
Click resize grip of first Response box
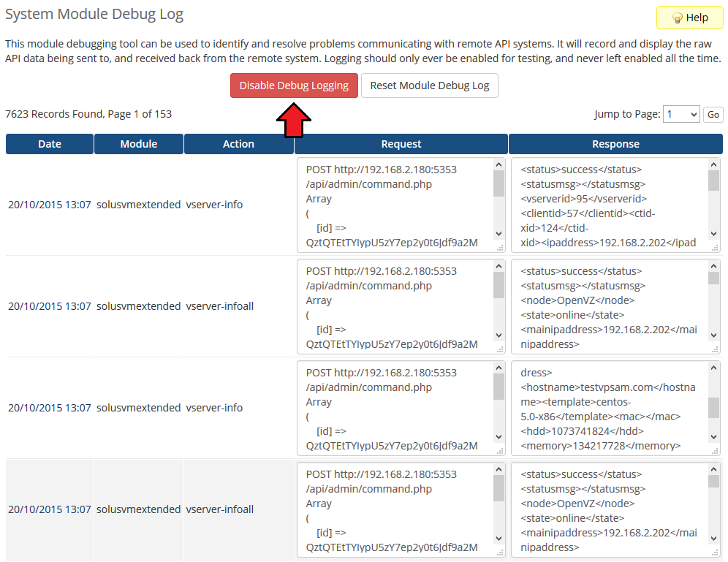(x=715, y=248)
